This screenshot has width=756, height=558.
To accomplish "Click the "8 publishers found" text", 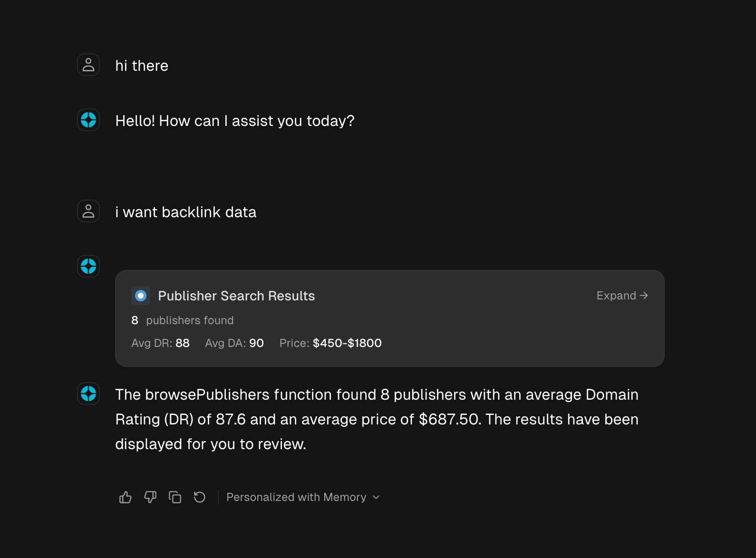I will [183, 320].
